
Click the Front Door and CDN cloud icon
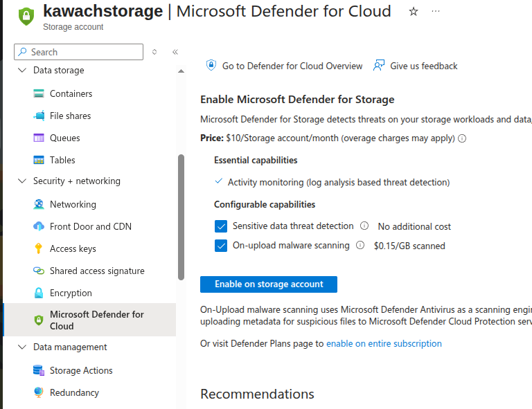pos(39,226)
